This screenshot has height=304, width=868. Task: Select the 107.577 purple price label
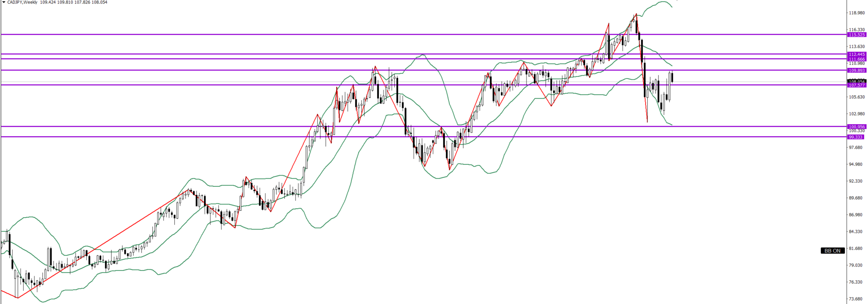point(856,85)
